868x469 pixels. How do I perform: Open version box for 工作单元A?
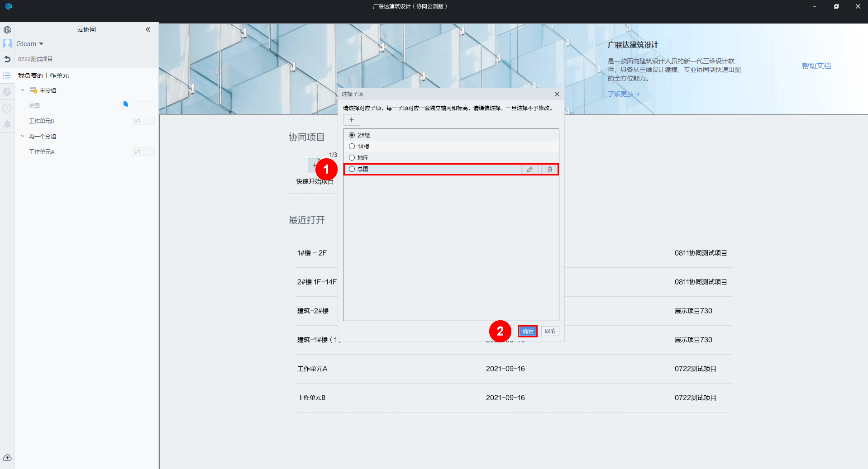tap(143, 152)
